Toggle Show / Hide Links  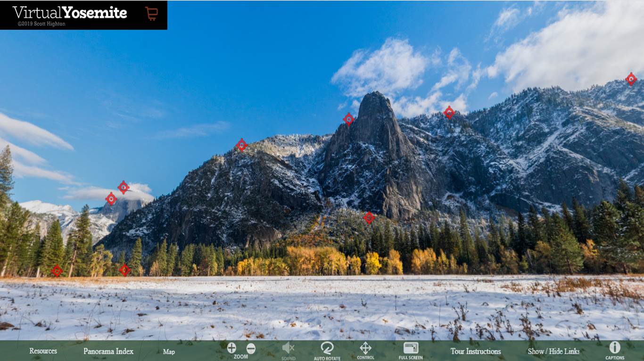point(553,351)
